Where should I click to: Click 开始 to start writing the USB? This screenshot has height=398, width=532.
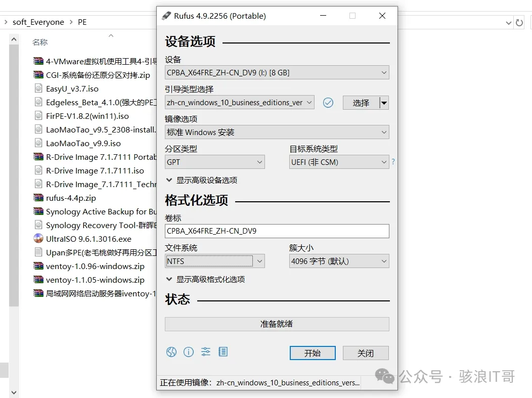[312, 353]
